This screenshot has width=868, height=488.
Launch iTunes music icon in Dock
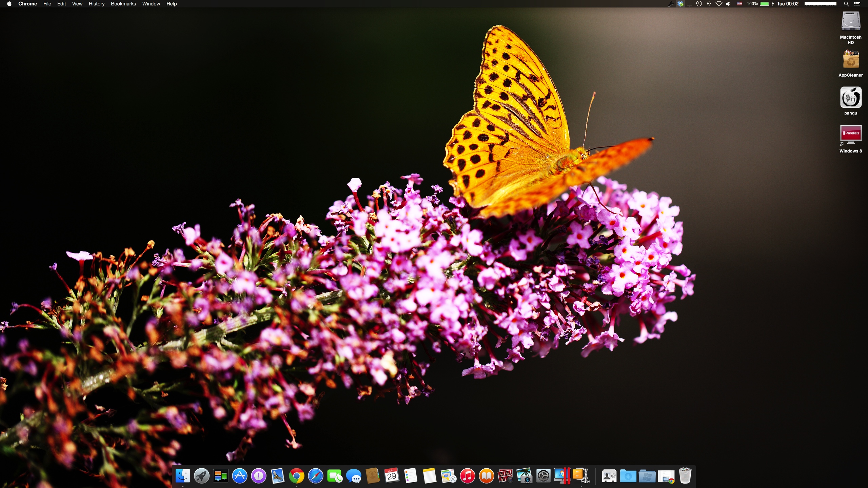pyautogui.click(x=467, y=476)
